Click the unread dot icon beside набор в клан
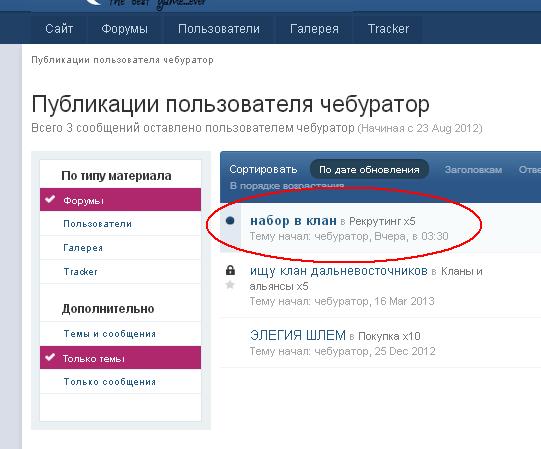Image resolution: width=541 pixels, height=449 pixels. 230,221
